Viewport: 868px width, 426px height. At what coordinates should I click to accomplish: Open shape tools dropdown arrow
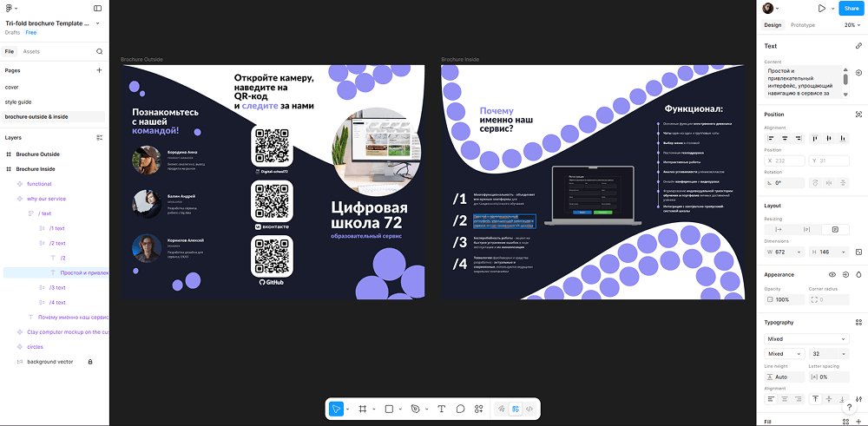tap(400, 410)
